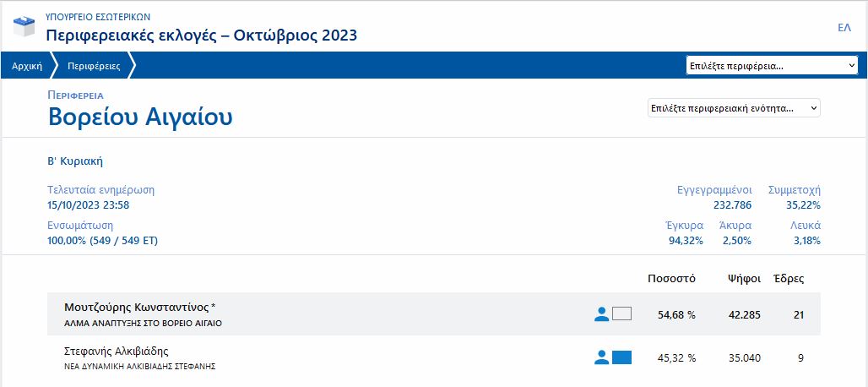
Task: Click the Περιφερειακές εκλογές – Οκτώβριος 2023 title
Action: point(201,35)
